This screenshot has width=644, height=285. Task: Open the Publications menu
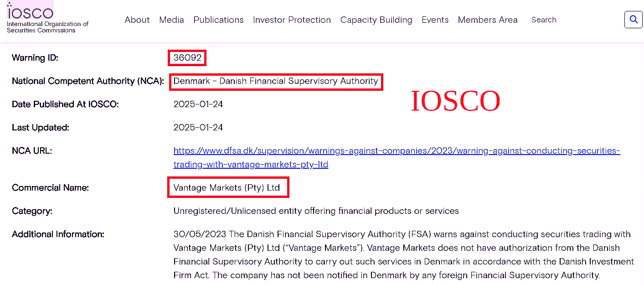point(218,20)
